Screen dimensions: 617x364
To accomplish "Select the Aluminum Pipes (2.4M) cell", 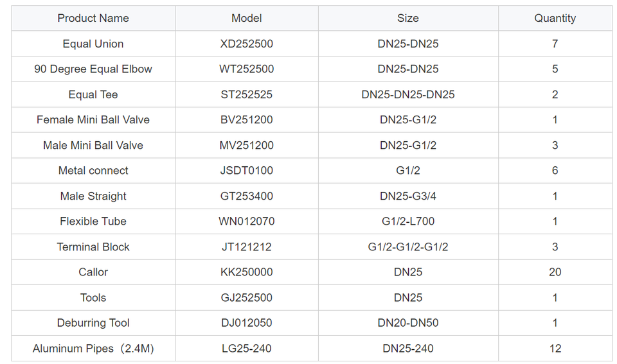I will pos(93,349).
